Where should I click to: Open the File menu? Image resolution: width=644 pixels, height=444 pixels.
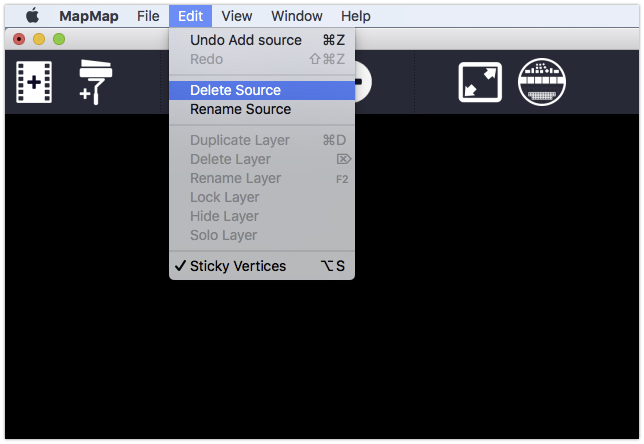pos(148,16)
